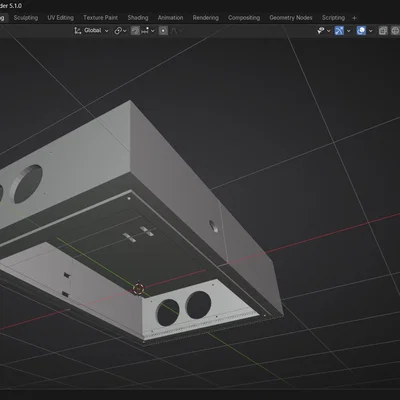400x400 pixels.
Task: Expand the overlays options arrow
Action: tap(370, 31)
